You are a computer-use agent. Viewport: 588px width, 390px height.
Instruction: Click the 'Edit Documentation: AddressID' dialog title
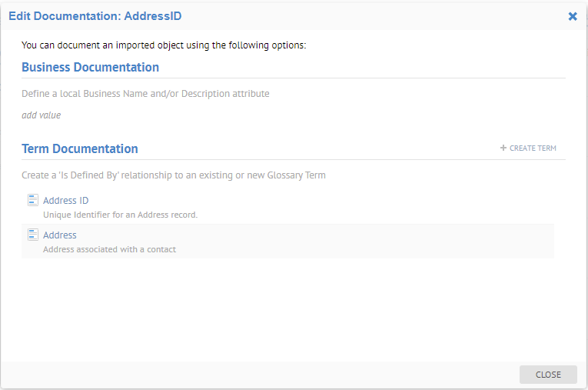point(95,16)
